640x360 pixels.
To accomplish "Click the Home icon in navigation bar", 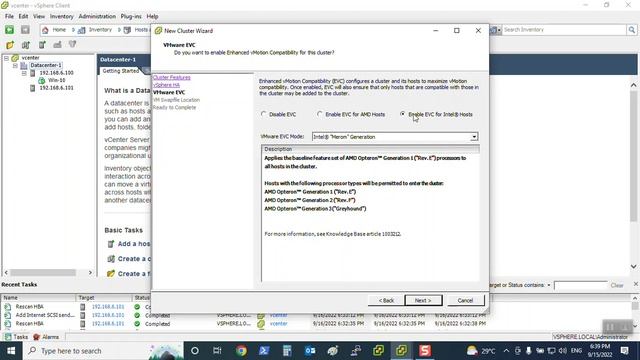I will click(45, 30).
